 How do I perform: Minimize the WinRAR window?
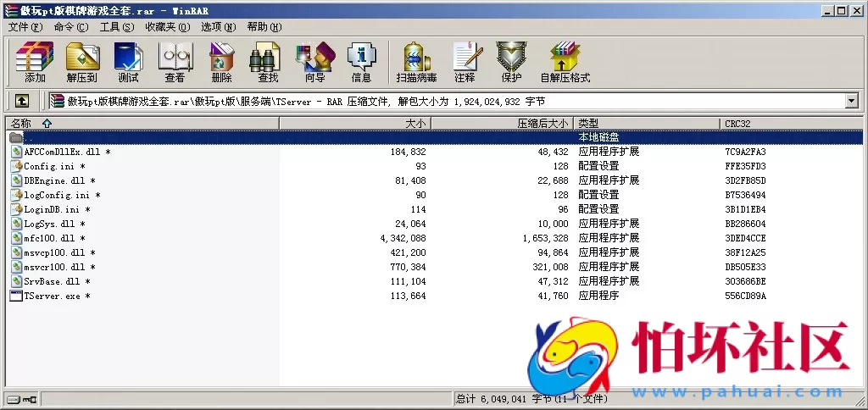click(829, 10)
